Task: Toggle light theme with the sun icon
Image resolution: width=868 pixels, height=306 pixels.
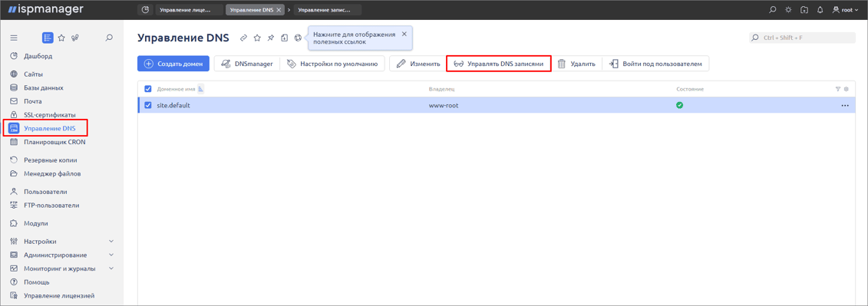Action: 788,10
